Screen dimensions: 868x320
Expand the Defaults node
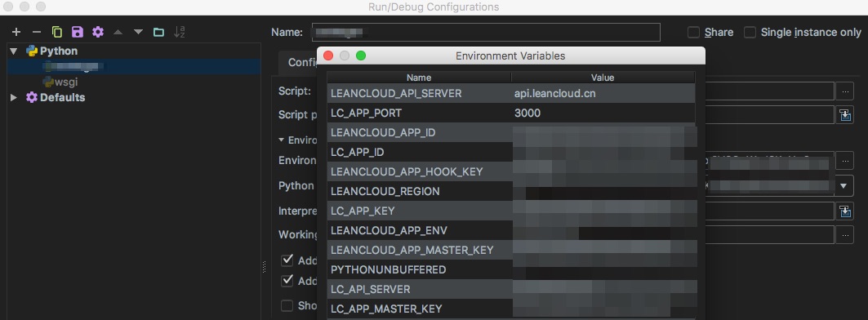tap(14, 97)
